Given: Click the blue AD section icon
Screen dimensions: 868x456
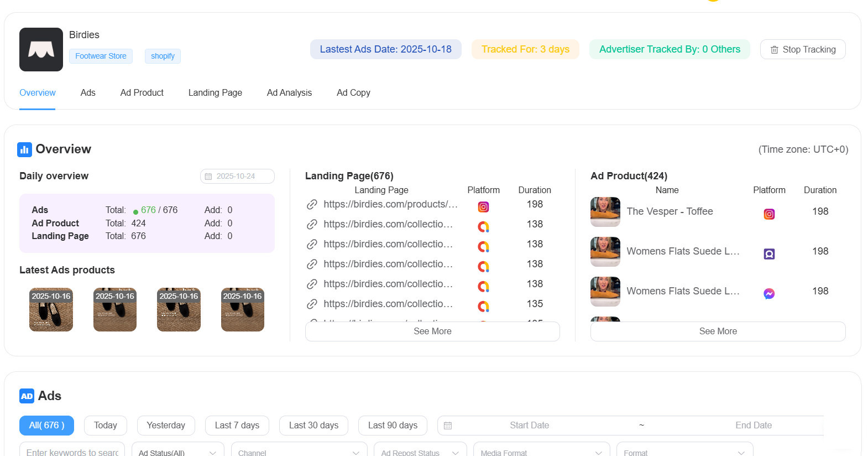Looking at the screenshot, I should tap(27, 396).
